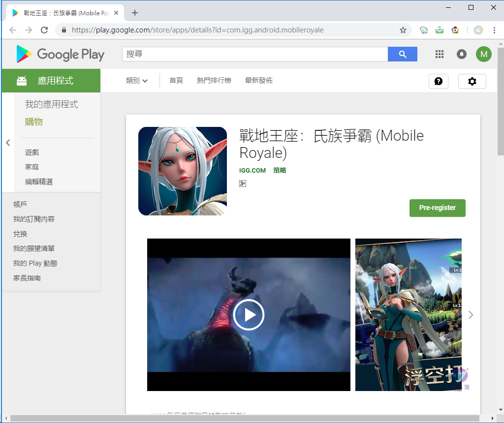Open 我的訂閱內容 subscriptions link

[x=34, y=219]
